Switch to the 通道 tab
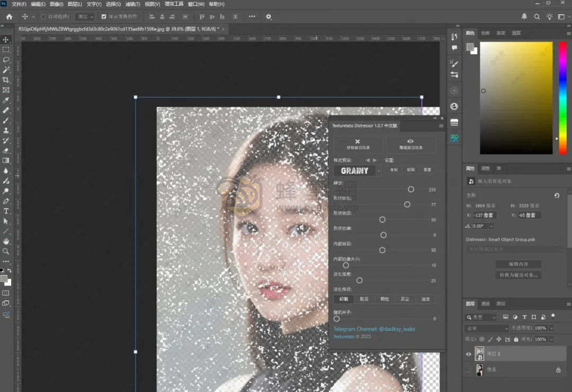Viewport: 572px width, 392px height. (x=485, y=304)
